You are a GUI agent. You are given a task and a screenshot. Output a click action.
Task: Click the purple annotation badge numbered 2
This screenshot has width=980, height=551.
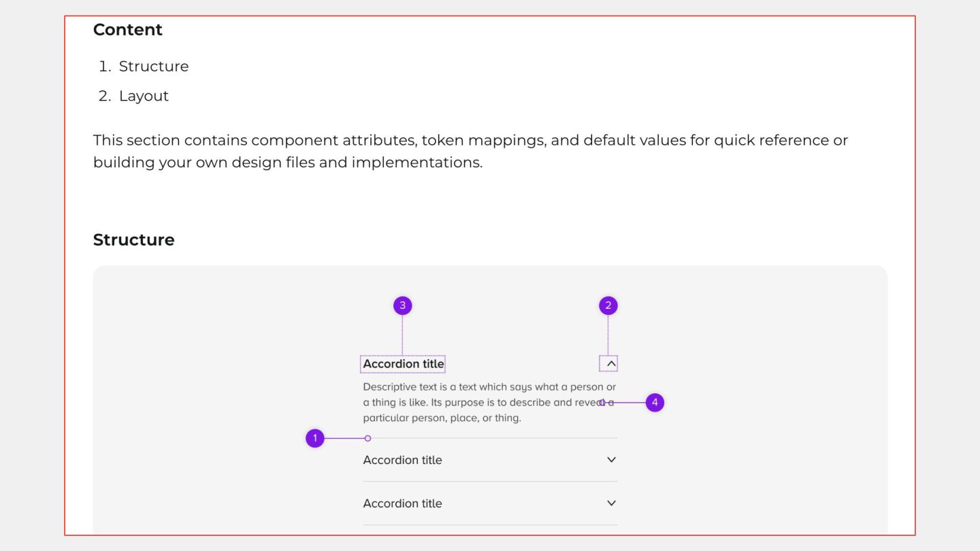[x=608, y=306]
